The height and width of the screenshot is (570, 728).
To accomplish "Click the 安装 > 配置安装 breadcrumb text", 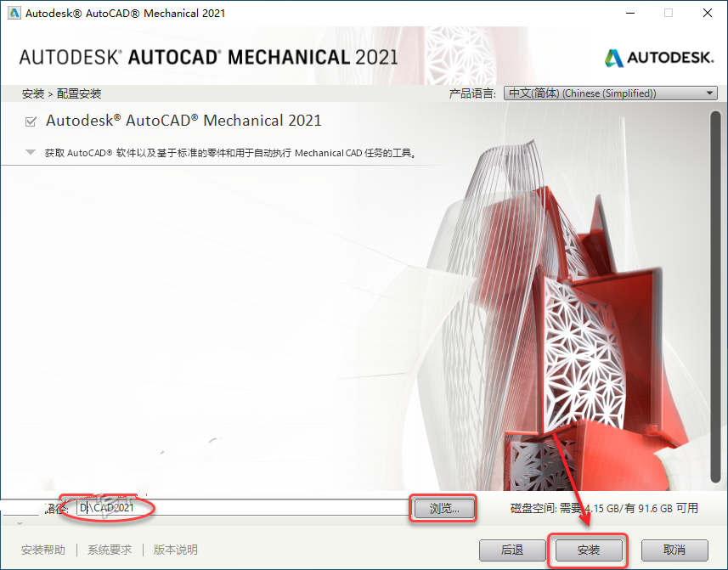I will pyautogui.click(x=61, y=93).
